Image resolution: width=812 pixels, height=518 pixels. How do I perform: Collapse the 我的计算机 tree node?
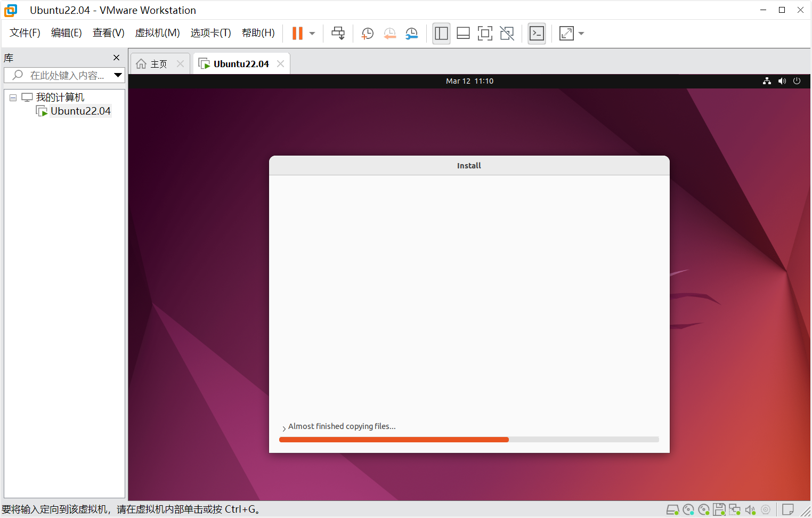click(x=13, y=98)
